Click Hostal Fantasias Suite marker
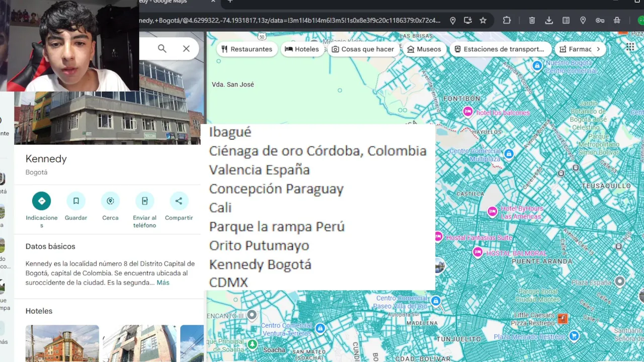Image resolution: width=644 pixels, height=362 pixels. coord(438,236)
